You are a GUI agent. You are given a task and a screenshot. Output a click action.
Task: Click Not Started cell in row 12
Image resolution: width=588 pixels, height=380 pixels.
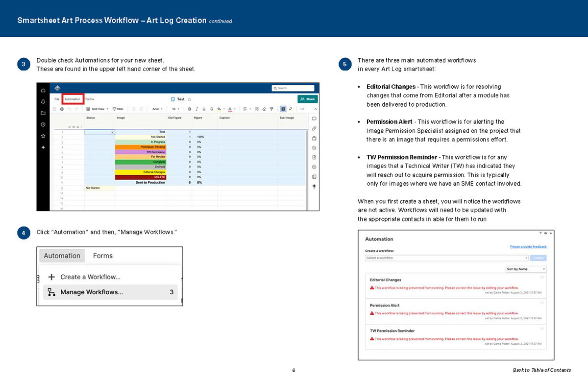point(99,188)
